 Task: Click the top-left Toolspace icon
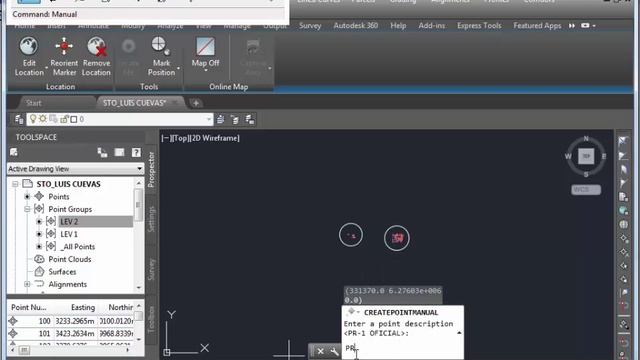pyautogui.click(x=14, y=152)
